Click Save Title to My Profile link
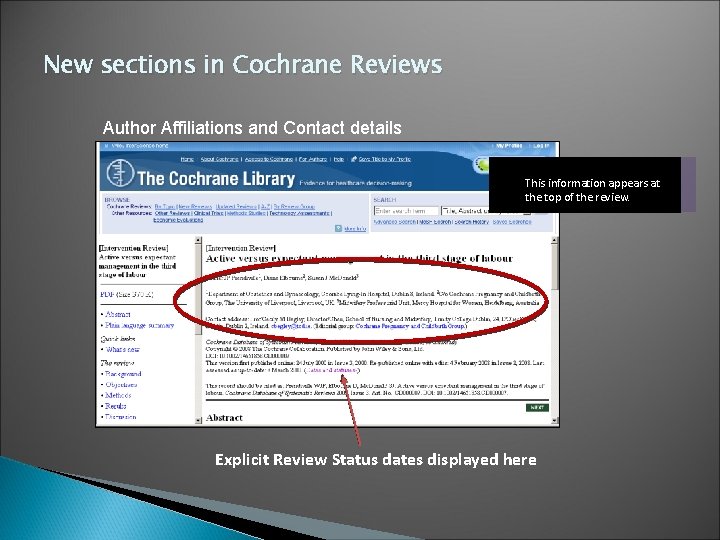This screenshot has width=720, height=540. click(x=384, y=159)
